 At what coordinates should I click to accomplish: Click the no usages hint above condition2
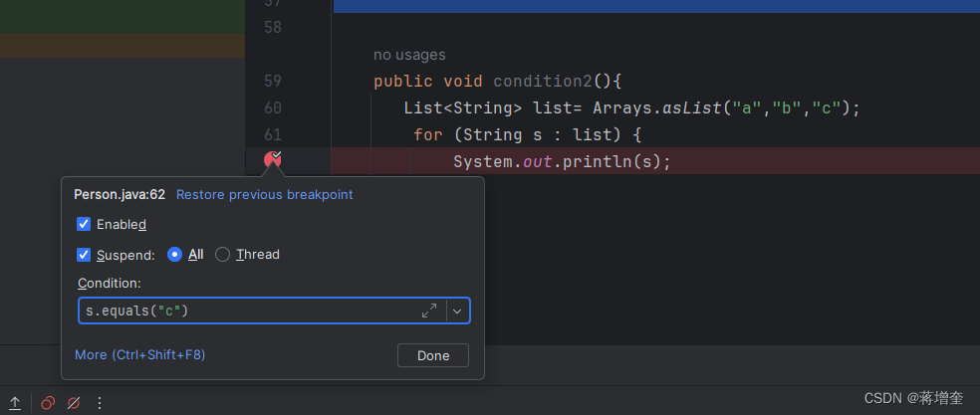[409, 55]
